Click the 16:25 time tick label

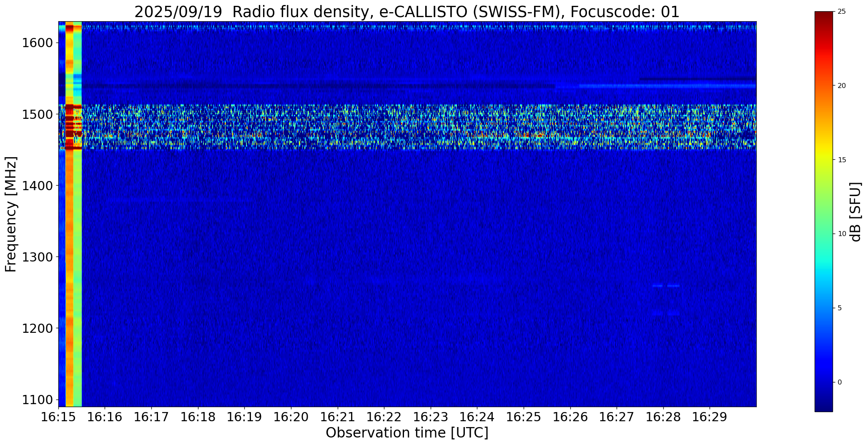pyautogui.click(x=524, y=417)
